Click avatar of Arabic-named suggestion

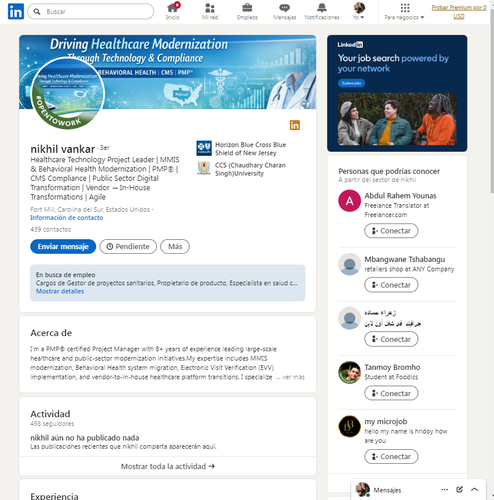click(349, 318)
